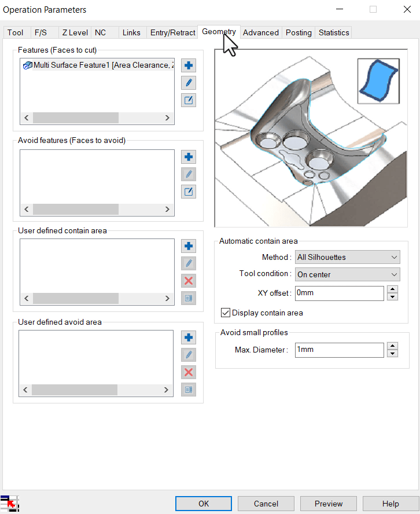Open the Advanced tab

tap(260, 32)
